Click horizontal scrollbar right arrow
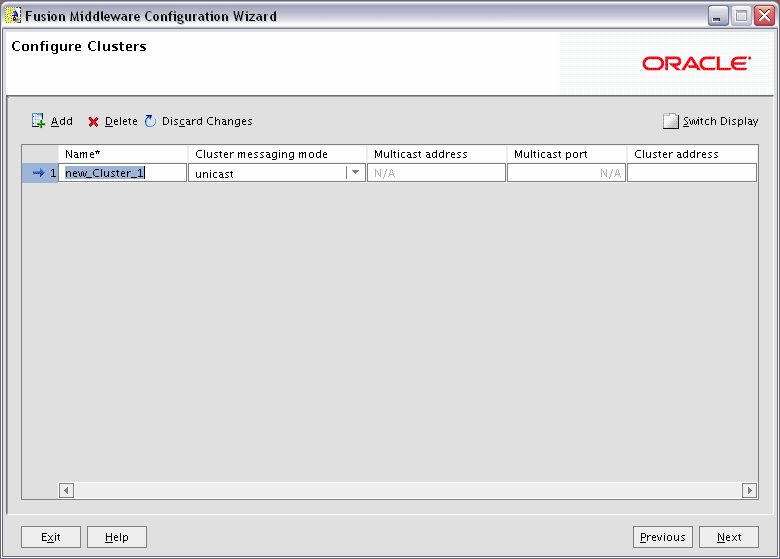Screen dimensions: 780x559 coord(750,490)
